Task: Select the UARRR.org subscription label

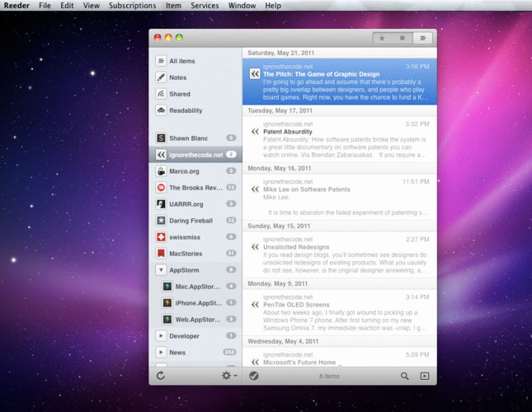Action: 186,204
